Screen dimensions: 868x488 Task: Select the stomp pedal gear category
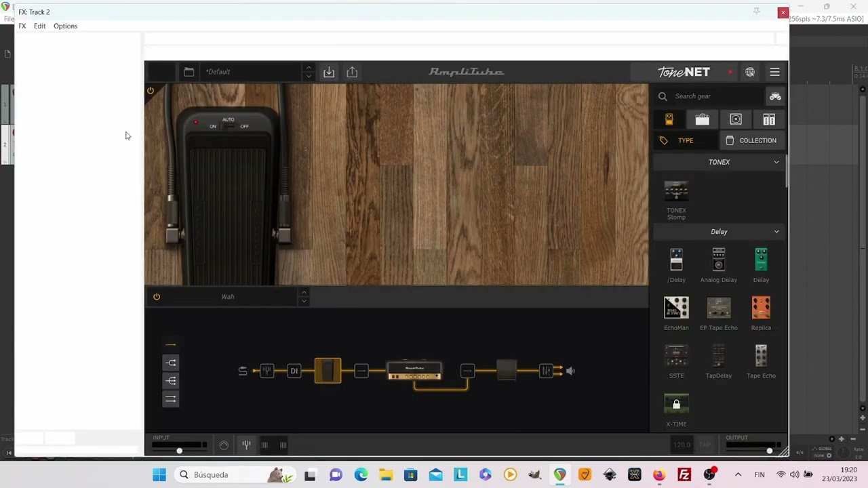pyautogui.click(x=669, y=119)
